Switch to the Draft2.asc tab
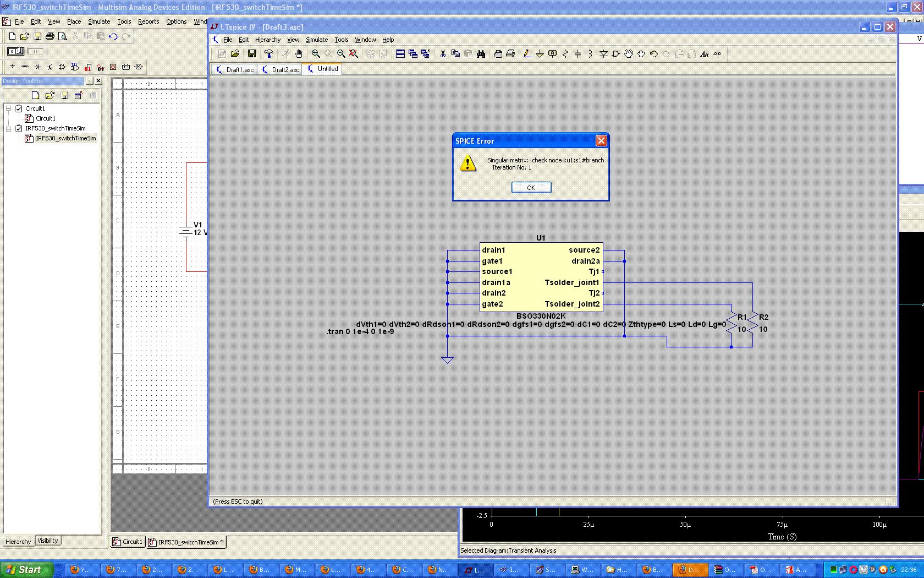Screen dimensions: 924x578 coord(280,69)
